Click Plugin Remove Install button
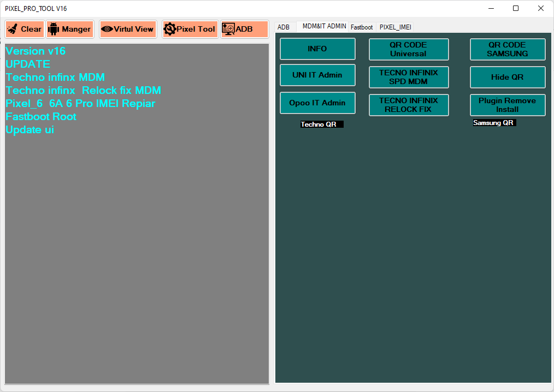Screen dimensions: 554x392 pos(508,105)
